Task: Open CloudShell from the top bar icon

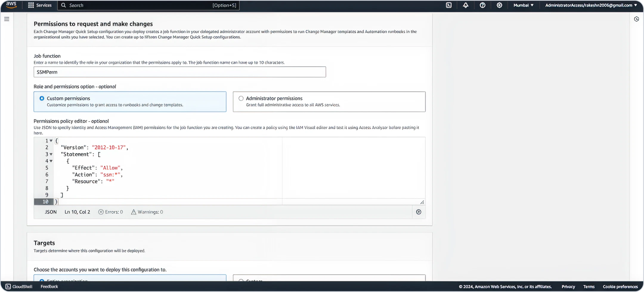Action: [x=449, y=5]
